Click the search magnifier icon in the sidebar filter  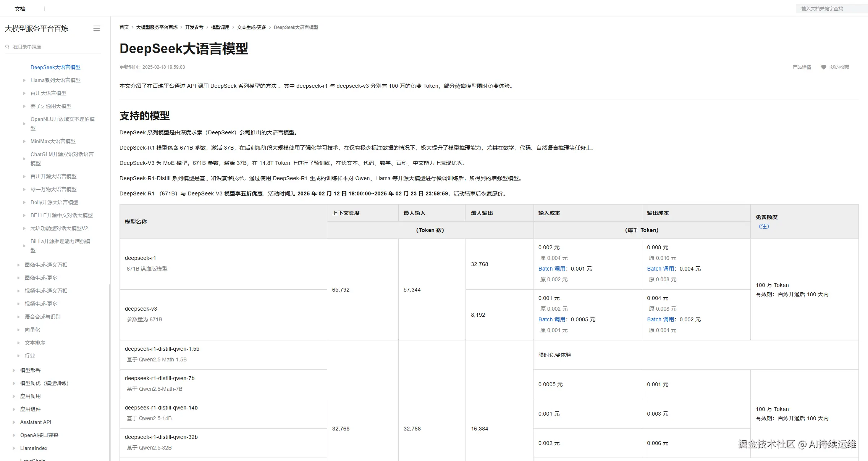(7, 47)
